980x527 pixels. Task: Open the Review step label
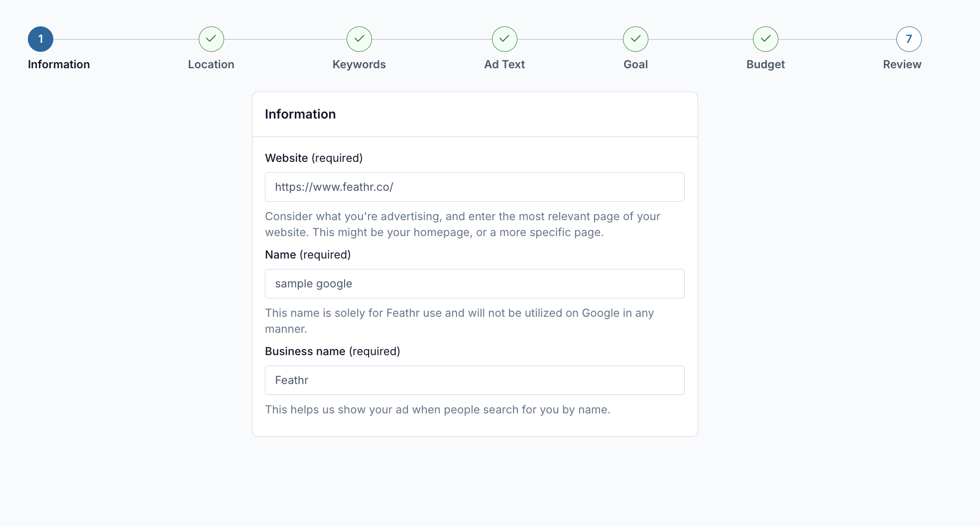[902, 64]
